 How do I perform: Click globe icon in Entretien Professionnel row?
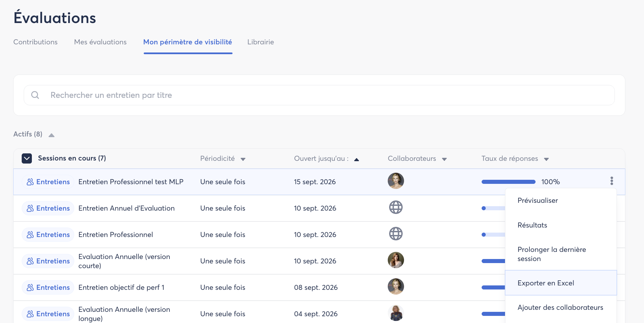[396, 234]
